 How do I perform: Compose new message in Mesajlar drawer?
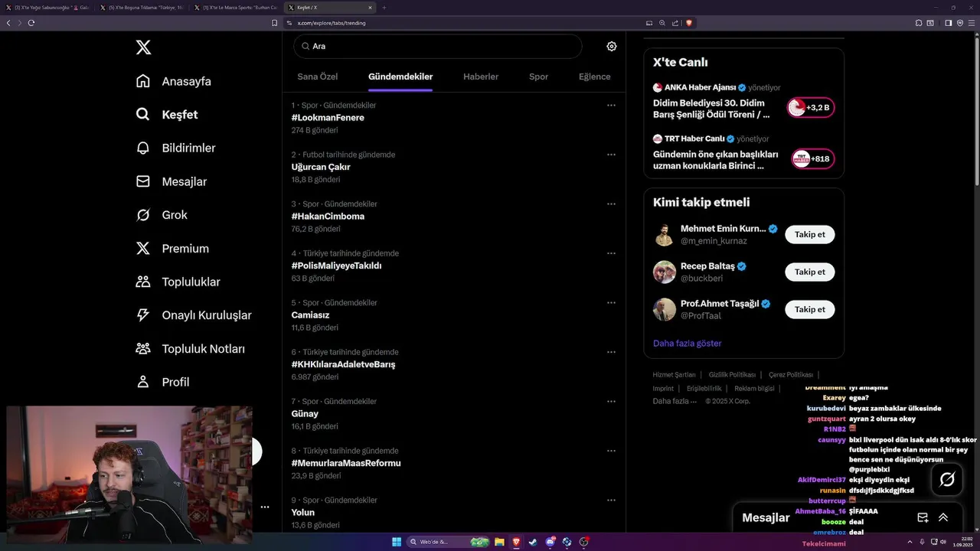pyautogui.click(x=923, y=517)
